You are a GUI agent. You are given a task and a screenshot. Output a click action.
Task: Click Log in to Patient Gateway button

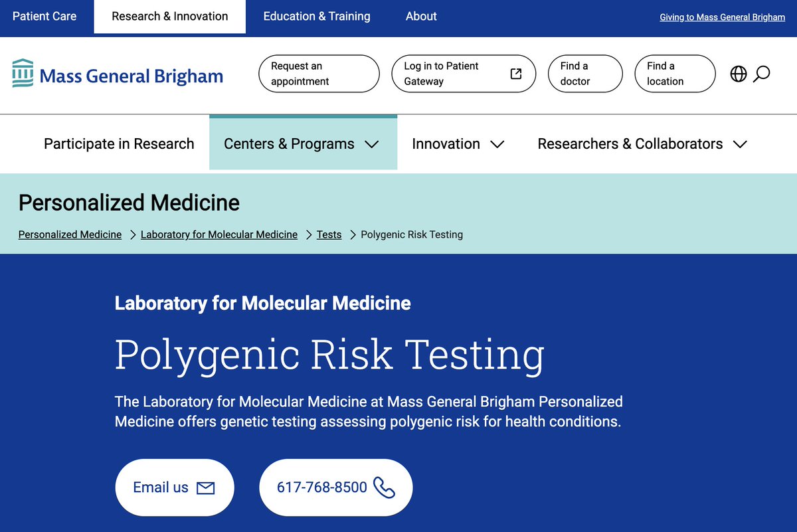coord(464,74)
